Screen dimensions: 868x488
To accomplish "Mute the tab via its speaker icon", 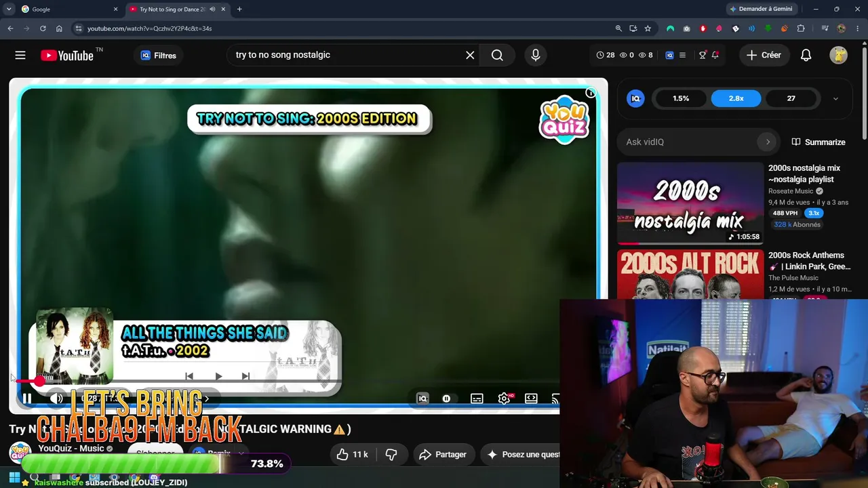I will 212,9.
